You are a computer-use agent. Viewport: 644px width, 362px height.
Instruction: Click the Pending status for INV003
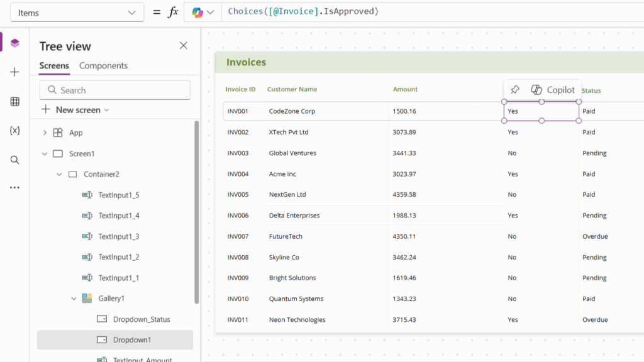(x=594, y=153)
